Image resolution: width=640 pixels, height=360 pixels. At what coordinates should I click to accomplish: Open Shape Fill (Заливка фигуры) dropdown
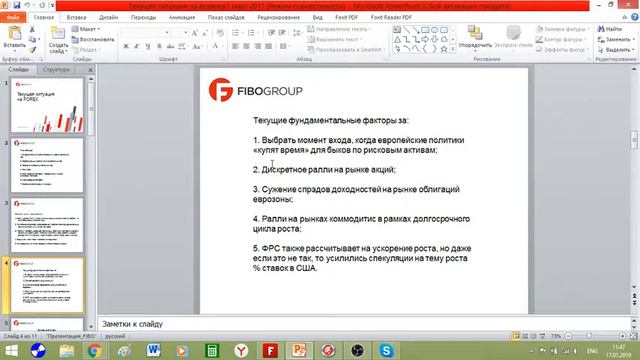coord(562,29)
